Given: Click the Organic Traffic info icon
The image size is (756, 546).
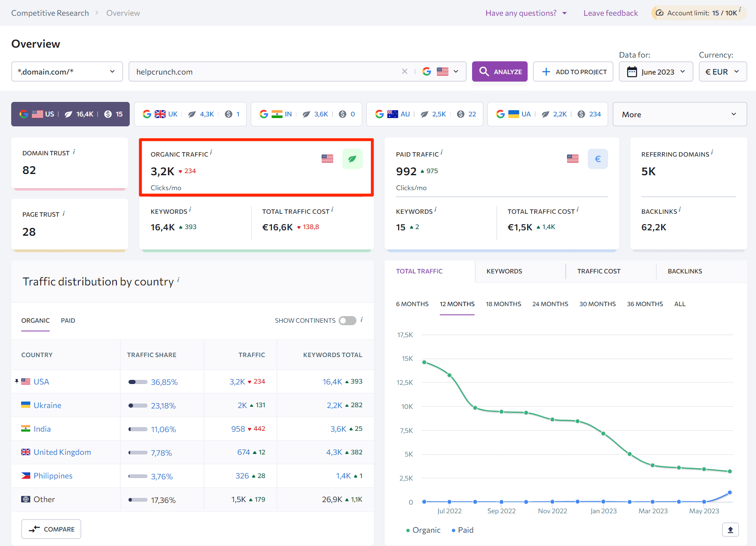Looking at the screenshot, I should click(211, 152).
